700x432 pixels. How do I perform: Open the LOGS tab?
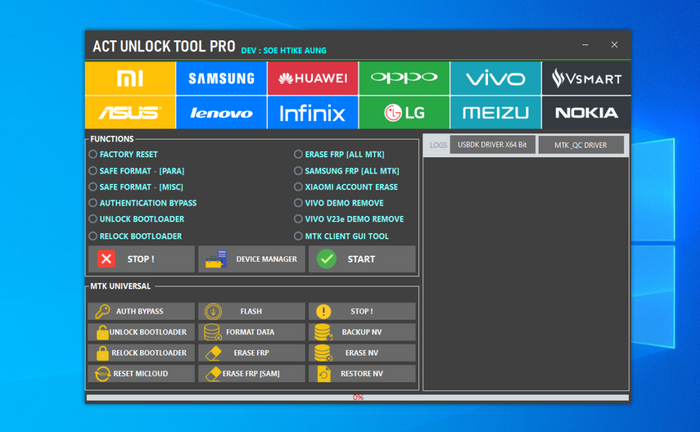tap(438, 145)
